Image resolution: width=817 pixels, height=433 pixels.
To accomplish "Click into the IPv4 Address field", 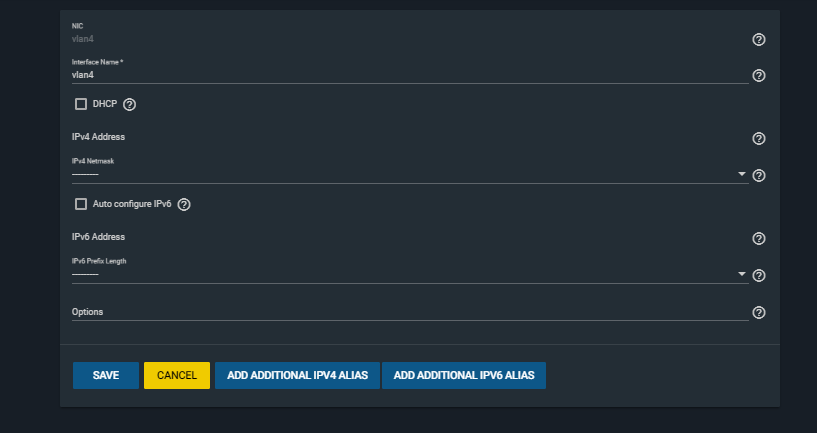I will (x=400, y=137).
